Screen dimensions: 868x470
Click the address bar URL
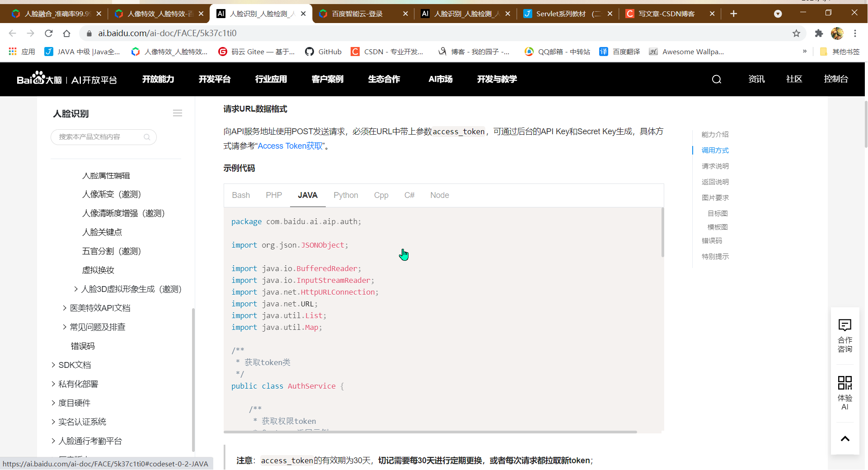coord(167,33)
